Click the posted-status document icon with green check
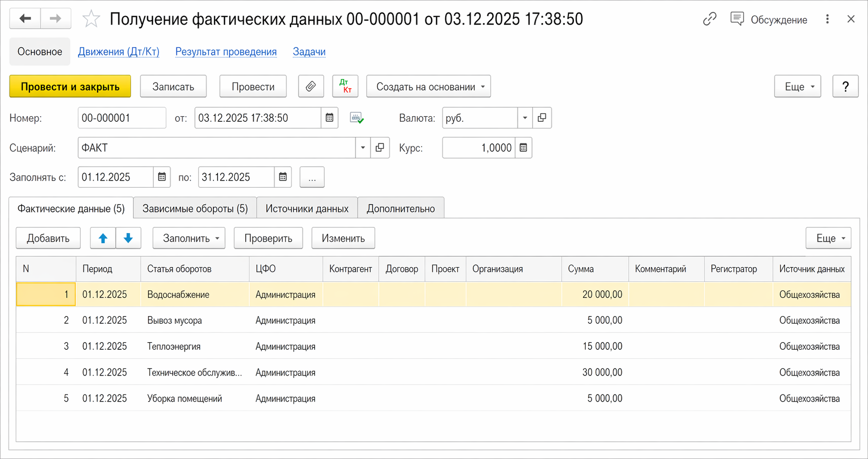 tap(356, 118)
